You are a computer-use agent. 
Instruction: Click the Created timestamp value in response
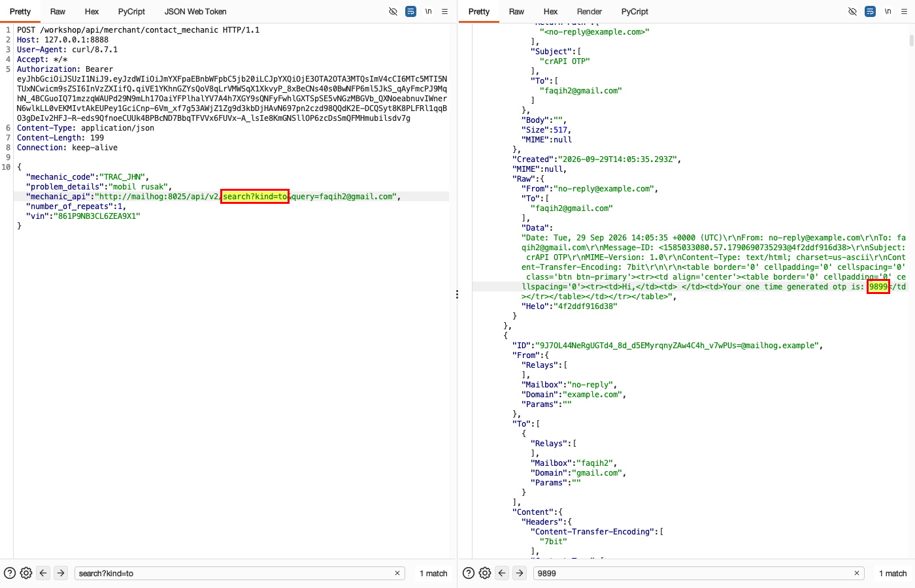[619, 159]
